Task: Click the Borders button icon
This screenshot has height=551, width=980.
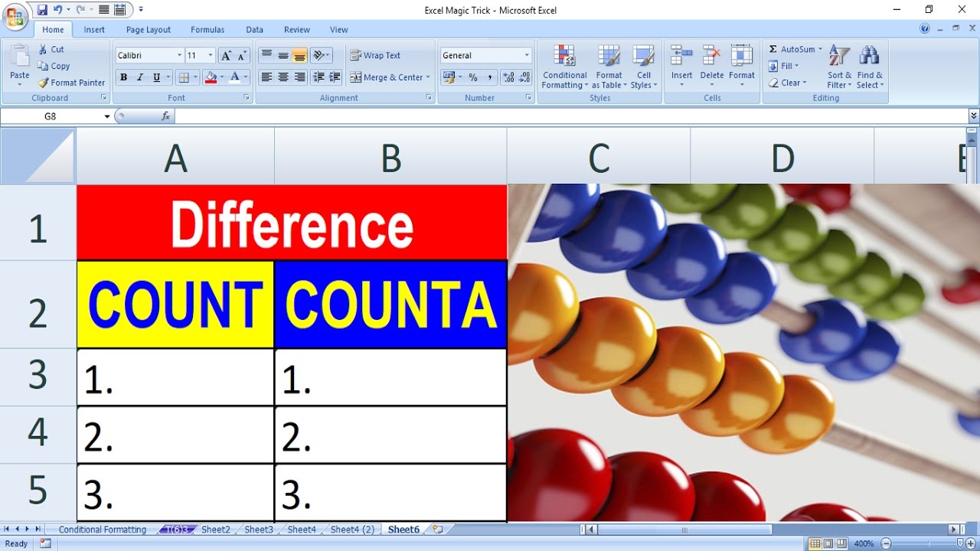Action: [183, 77]
